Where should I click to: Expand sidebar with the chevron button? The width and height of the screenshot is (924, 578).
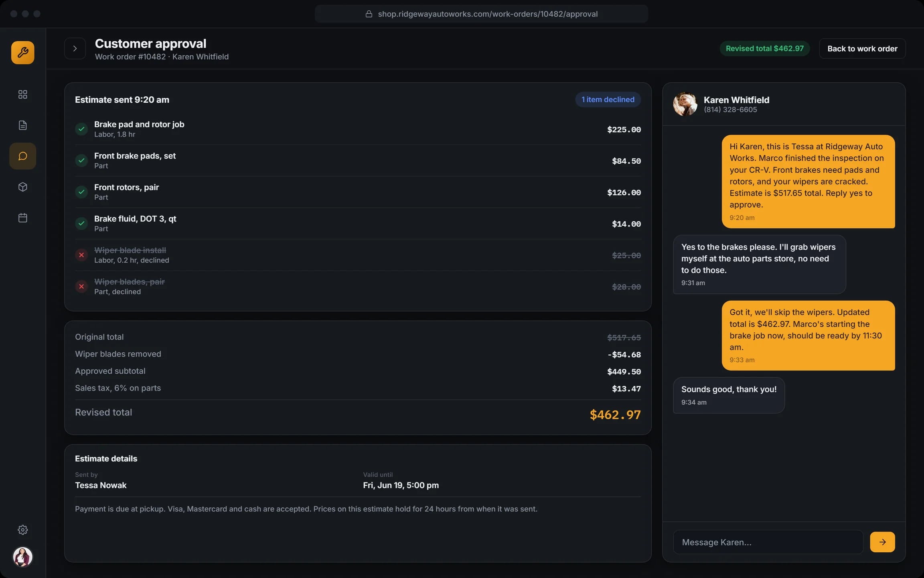pyautogui.click(x=75, y=49)
